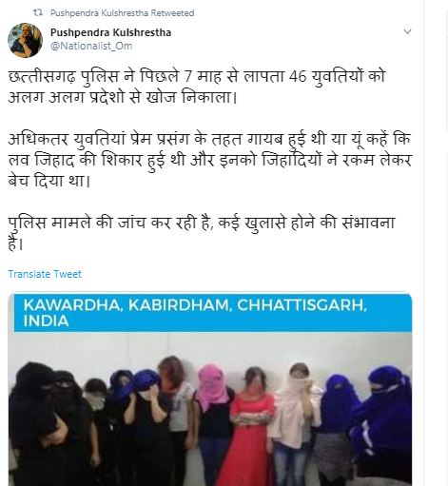Expand the tweet options chevron
448x486 pixels.
tap(407, 31)
